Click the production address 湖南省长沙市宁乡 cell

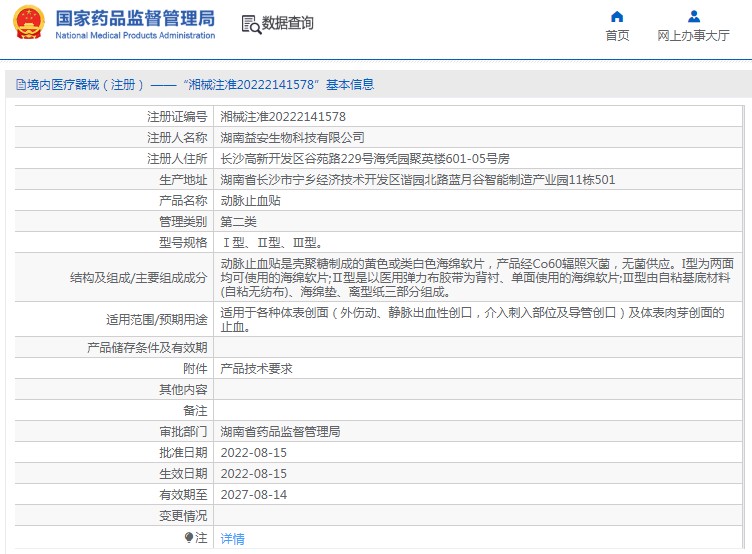(478, 179)
